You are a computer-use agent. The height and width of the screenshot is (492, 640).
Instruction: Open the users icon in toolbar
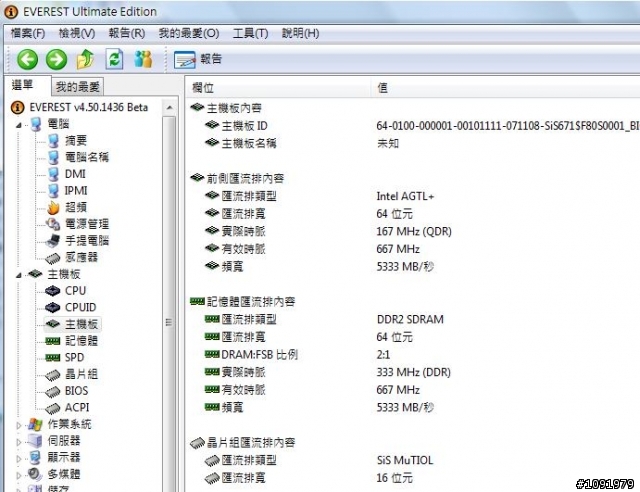pos(143,59)
